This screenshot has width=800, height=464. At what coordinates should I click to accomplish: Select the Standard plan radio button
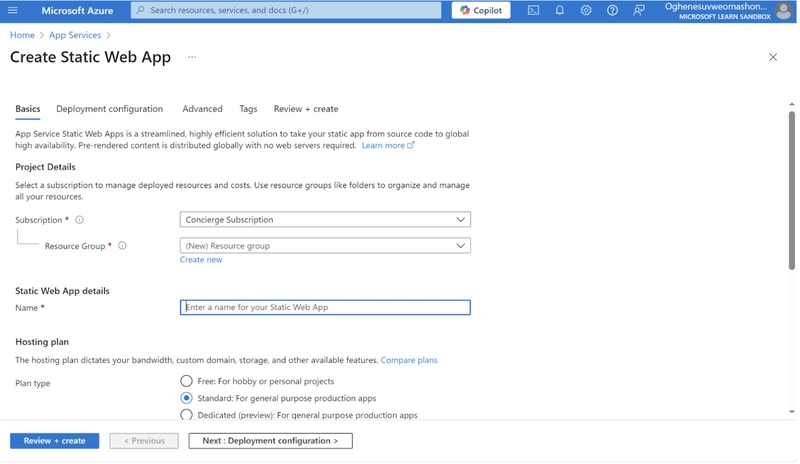(186, 398)
